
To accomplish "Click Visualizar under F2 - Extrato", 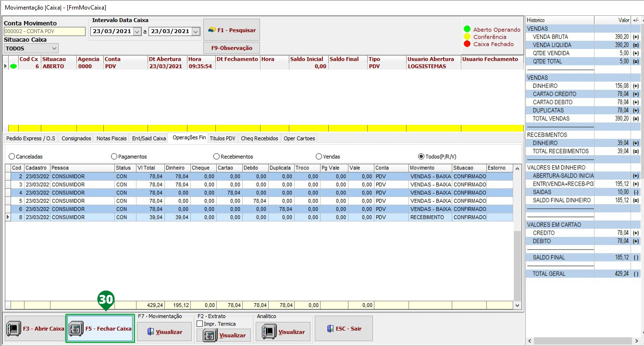I will pyautogui.click(x=223, y=335).
